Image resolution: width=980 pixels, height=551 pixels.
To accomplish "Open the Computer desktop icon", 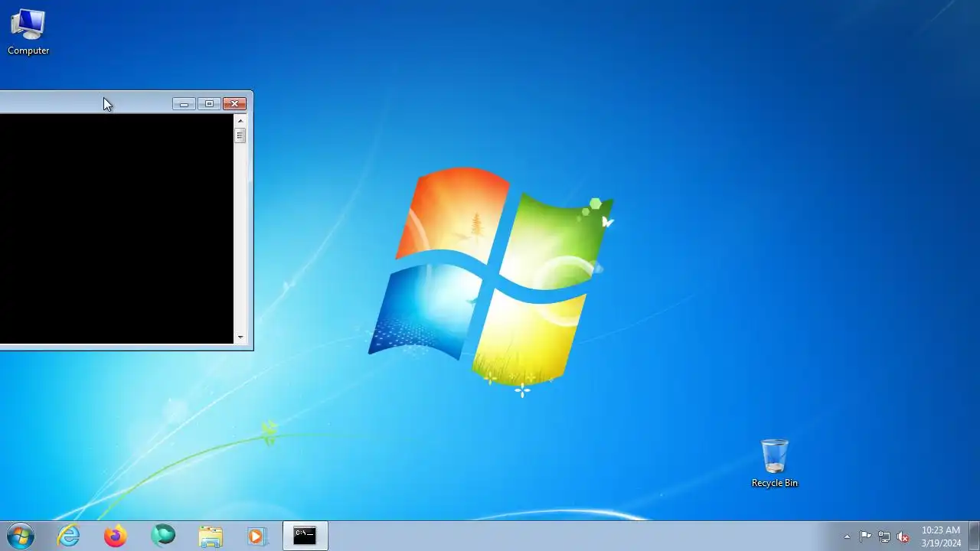I will (28, 32).
